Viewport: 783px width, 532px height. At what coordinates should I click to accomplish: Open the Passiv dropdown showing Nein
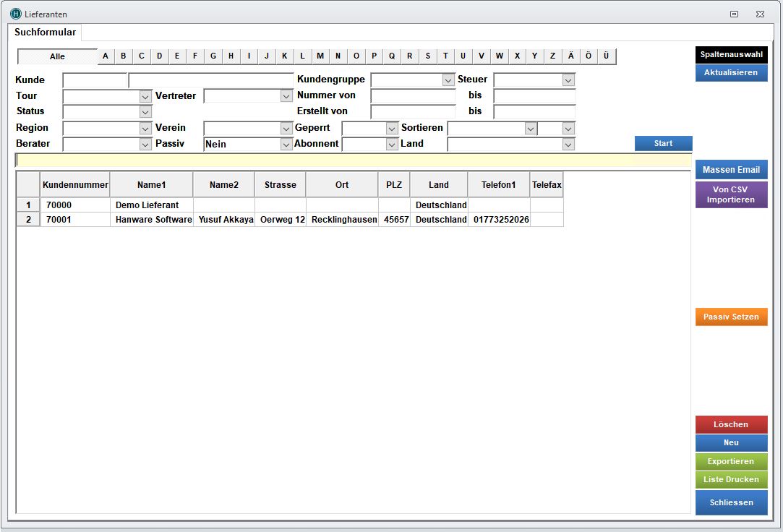[x=286, y=145]
